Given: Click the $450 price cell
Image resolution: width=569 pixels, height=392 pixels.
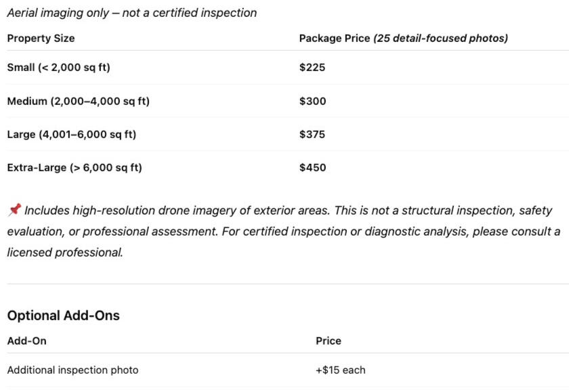Looking at the screenshot, I should 312,168.
